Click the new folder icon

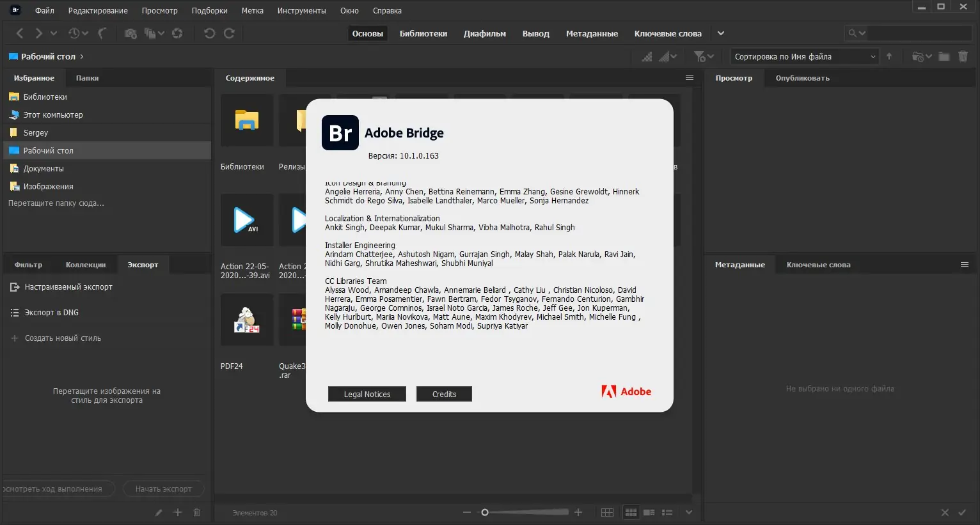click(944, 56)
